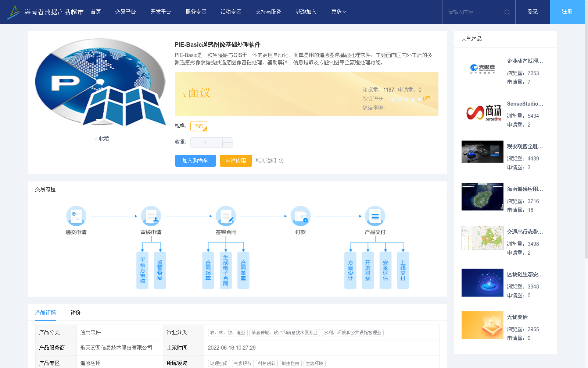Click the 安全评估 sub-step box
This screenshot has width=588, height=368.
386,270
